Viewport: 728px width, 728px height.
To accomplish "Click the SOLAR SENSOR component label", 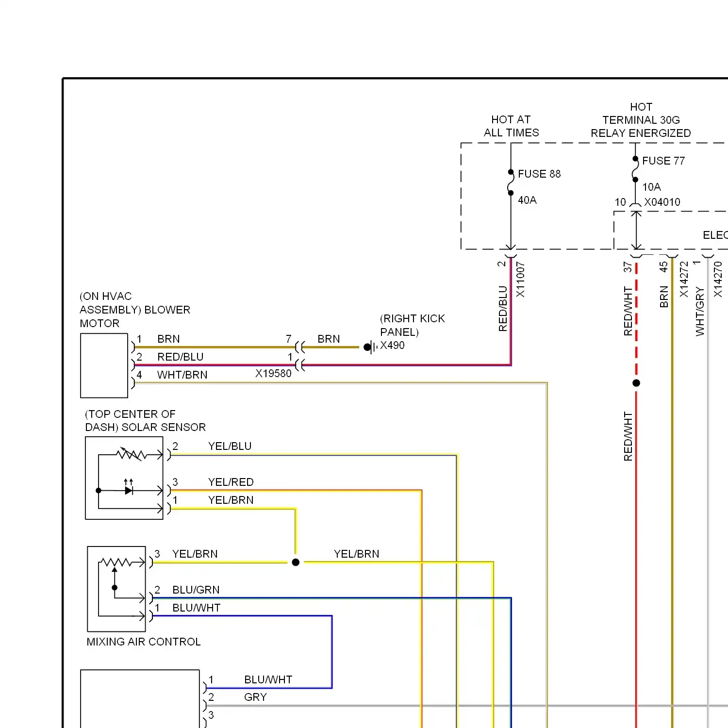I will (164, 427).
